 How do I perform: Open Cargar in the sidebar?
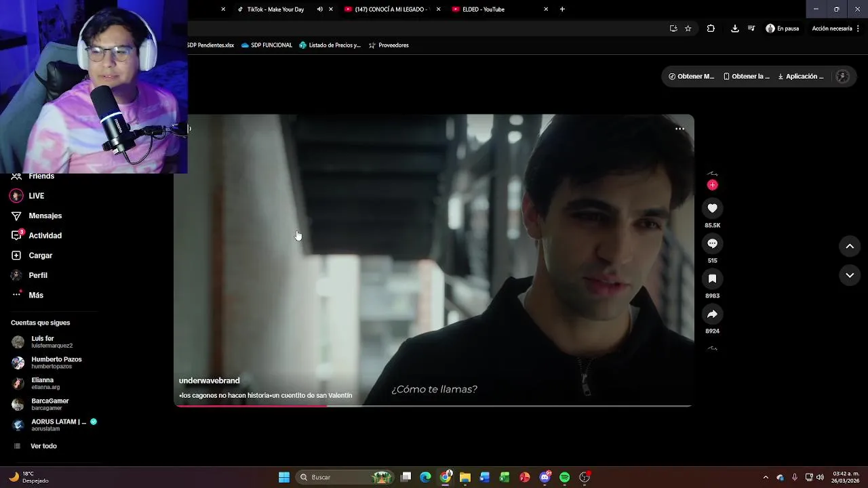(32, 256)
